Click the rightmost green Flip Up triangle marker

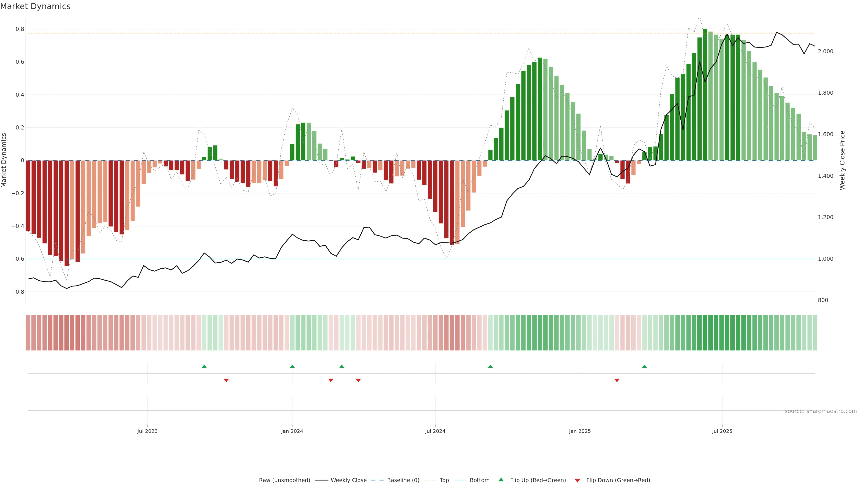(x=644, y=366)
